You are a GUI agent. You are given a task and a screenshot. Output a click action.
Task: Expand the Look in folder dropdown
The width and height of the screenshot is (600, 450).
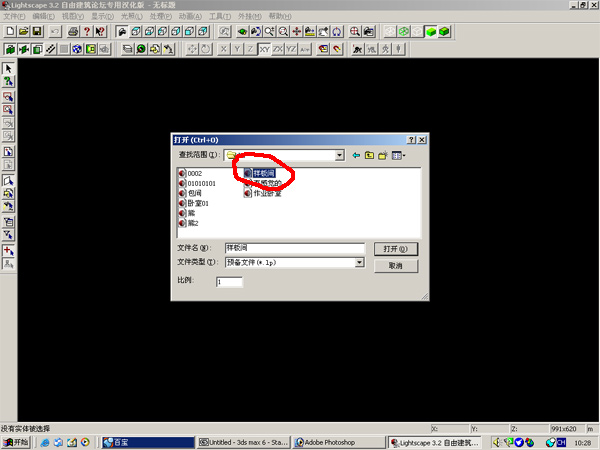(339, 155)
